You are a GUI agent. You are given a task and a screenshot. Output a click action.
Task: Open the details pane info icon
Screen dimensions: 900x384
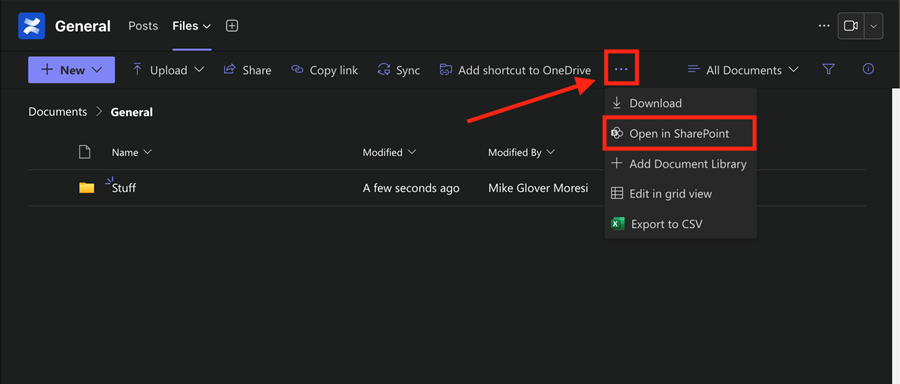[x=868, y=69]
